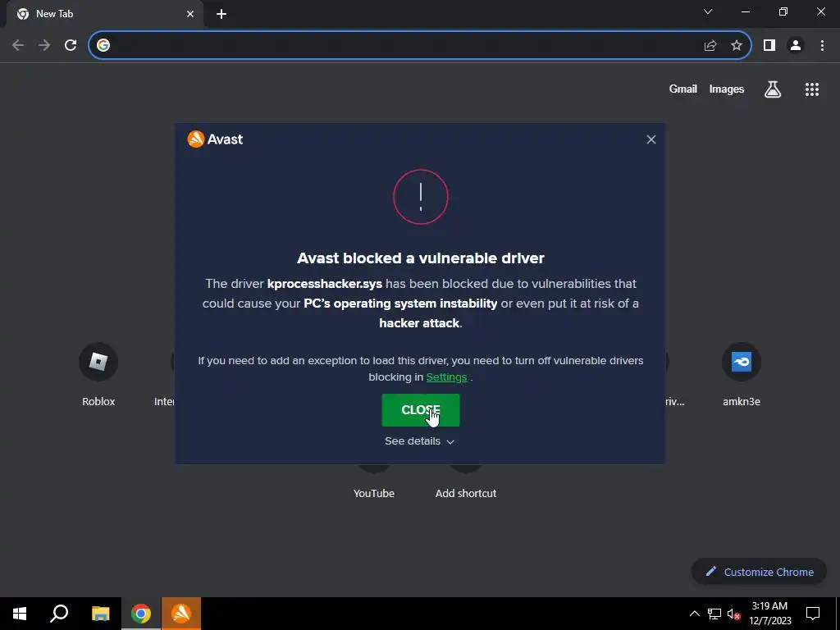Reload the page with the refresh icon
This screenshot has height=630, width=840.
(x=71, y=45)
